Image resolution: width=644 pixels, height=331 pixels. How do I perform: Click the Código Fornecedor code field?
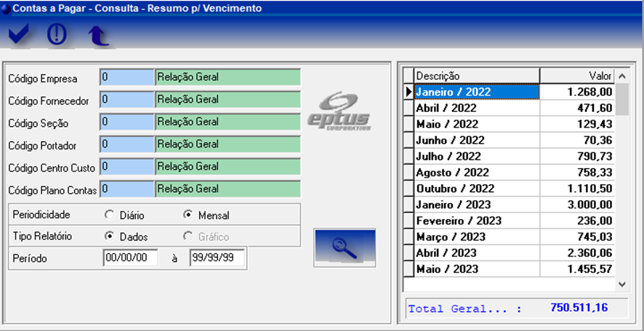pyautogui.click(x=127, y=100)
